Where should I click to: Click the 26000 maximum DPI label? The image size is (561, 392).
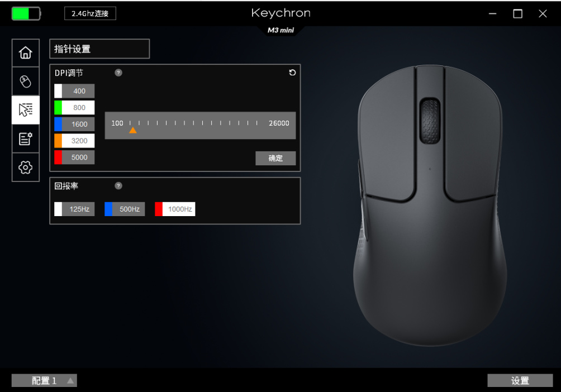[x=279, y=123]
